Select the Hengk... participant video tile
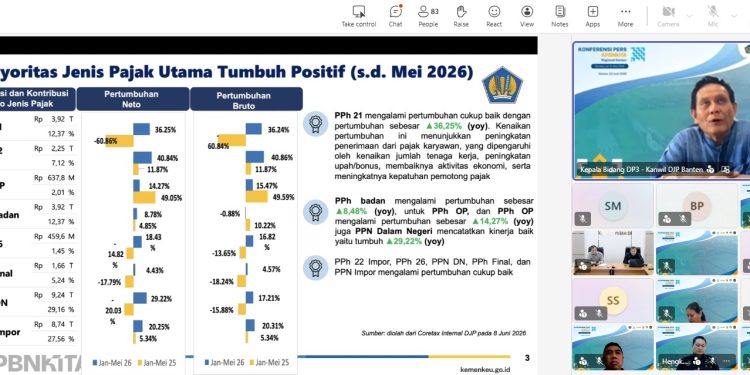 coord(697,347)
